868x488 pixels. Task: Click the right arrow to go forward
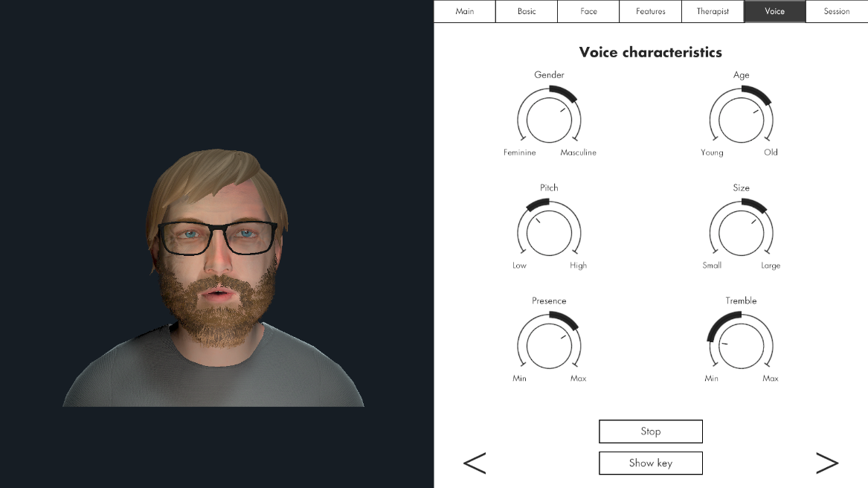[826, 463]
